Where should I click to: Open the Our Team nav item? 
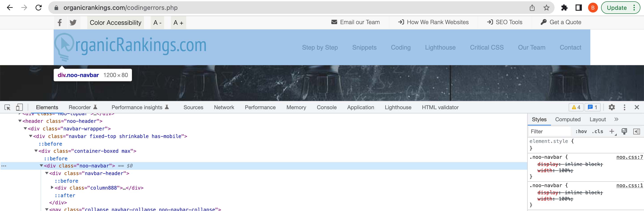tap(532, 47)
